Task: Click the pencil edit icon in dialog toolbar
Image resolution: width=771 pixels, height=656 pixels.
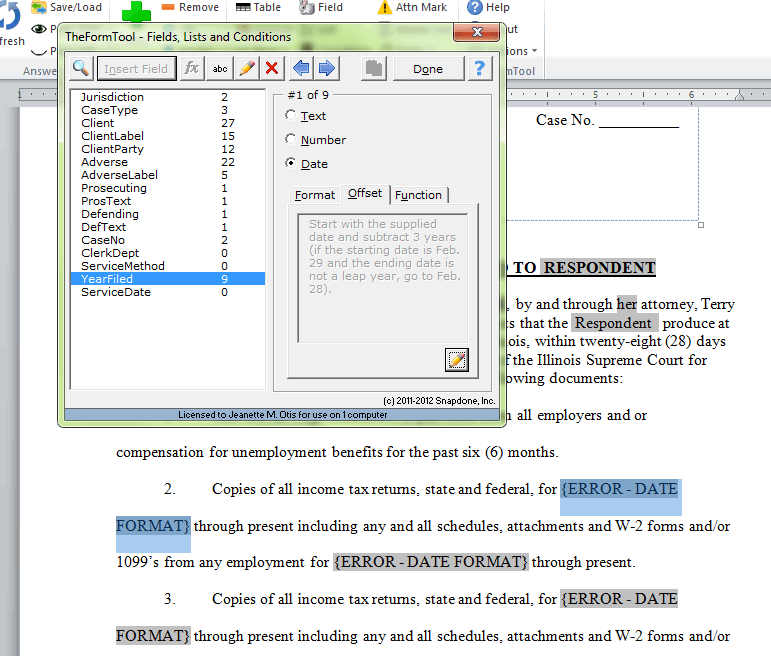Action: click(246, 69)
